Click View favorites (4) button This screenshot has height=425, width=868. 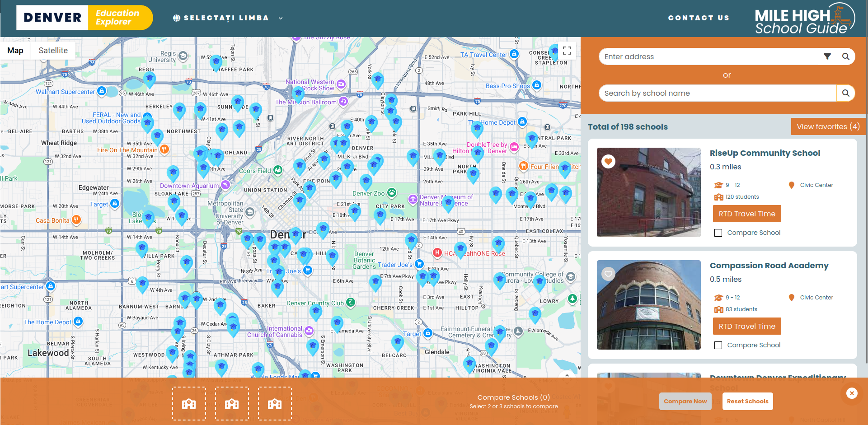point(828,126)
